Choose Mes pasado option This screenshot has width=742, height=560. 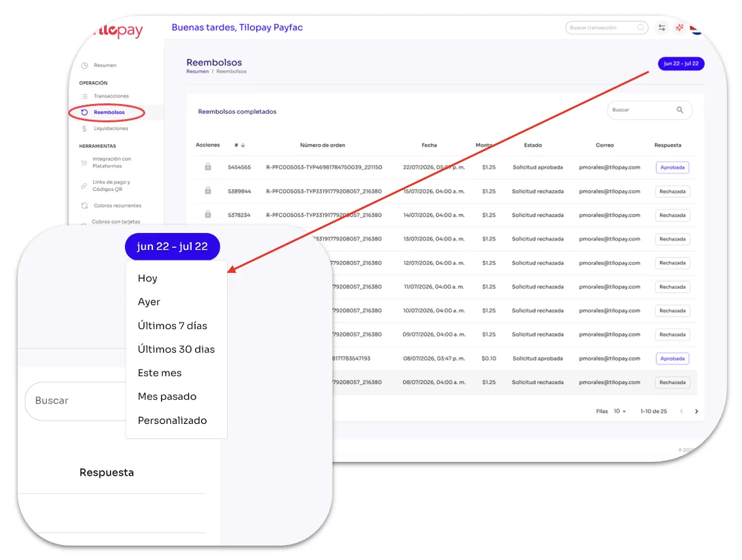(167, 396)
